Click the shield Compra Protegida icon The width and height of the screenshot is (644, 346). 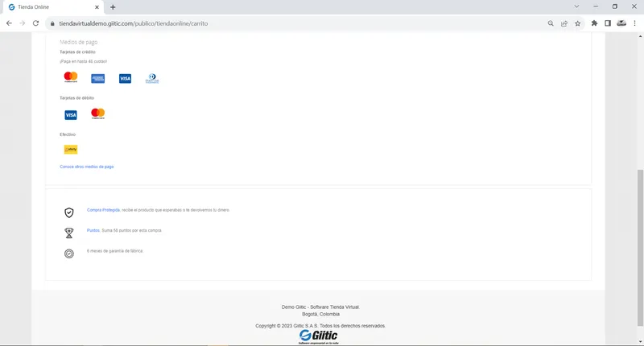click(x=69, y=212)
